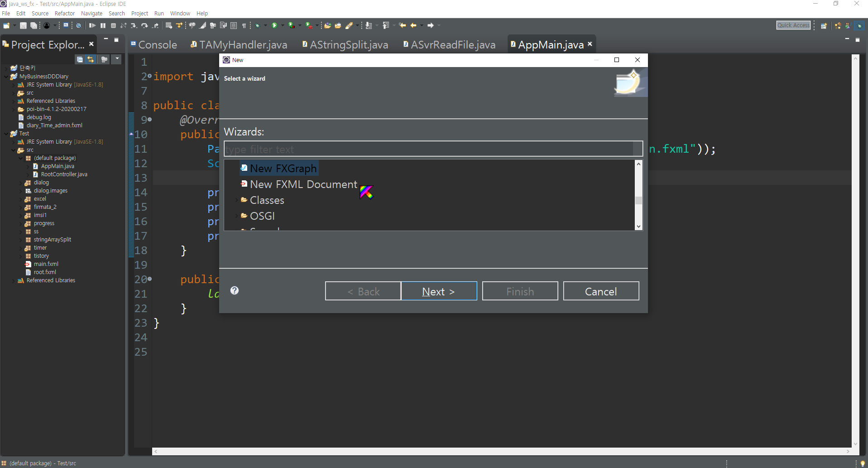Click the Step Into icon
868x468 pixels.
coord(134,26)
